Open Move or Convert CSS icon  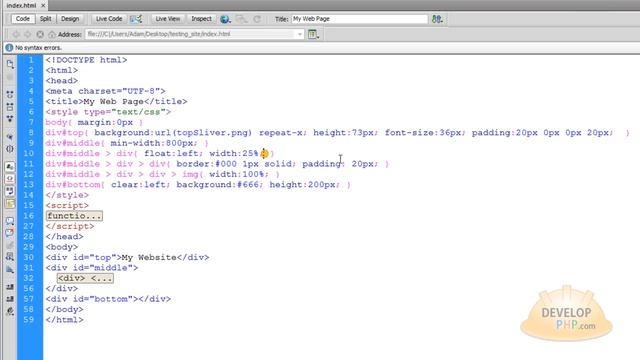coord(10,269)
